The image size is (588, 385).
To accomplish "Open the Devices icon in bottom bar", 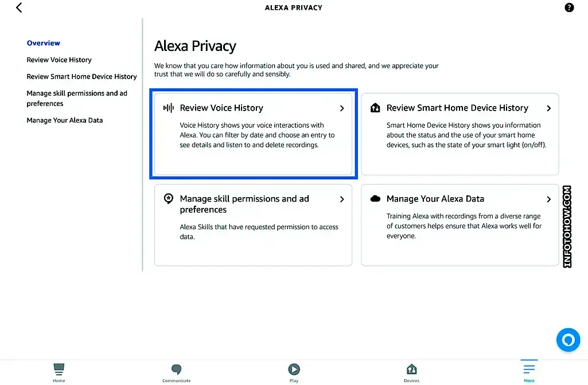I will pos(411,370).
